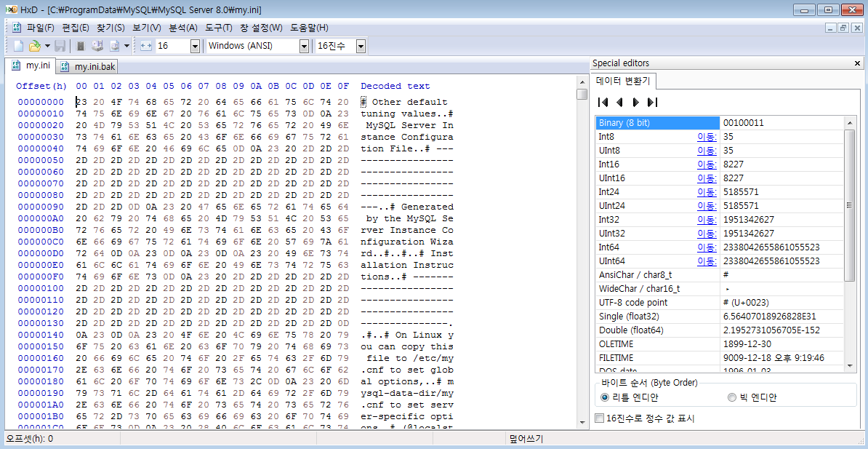The image size is (868, 449).
Task: Click the 이동 link for Int24
Action: pyautogui.click(x=707, y=192)
